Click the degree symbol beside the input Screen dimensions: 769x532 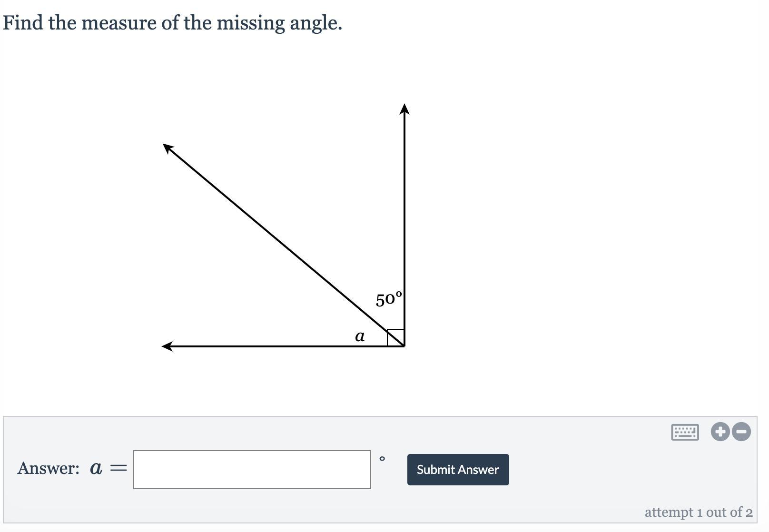click(x=382, y=459)
